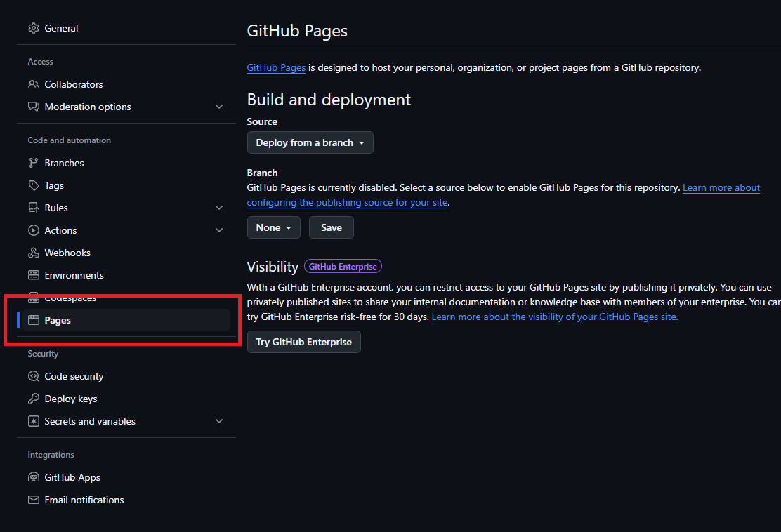Click the GitHub Enterprise badge label
781x532 pixels.
tap(343, 266)
